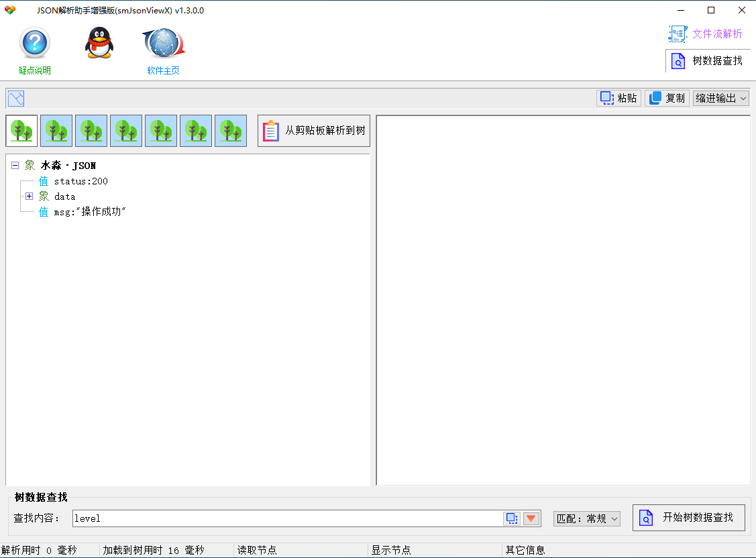756x558 pixels.
Task: Switch to 树数据查找 tab
Action: 707,61
